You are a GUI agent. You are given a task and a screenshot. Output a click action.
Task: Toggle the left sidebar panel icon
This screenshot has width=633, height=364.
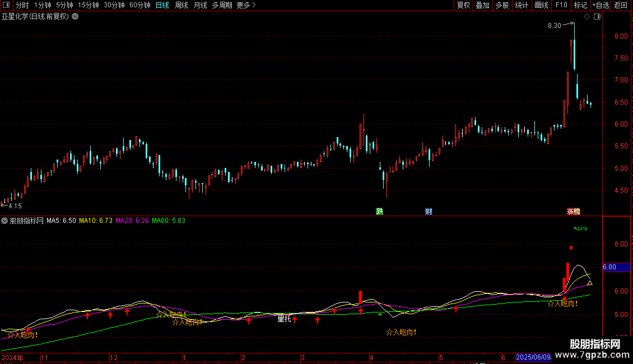point(6,5)
